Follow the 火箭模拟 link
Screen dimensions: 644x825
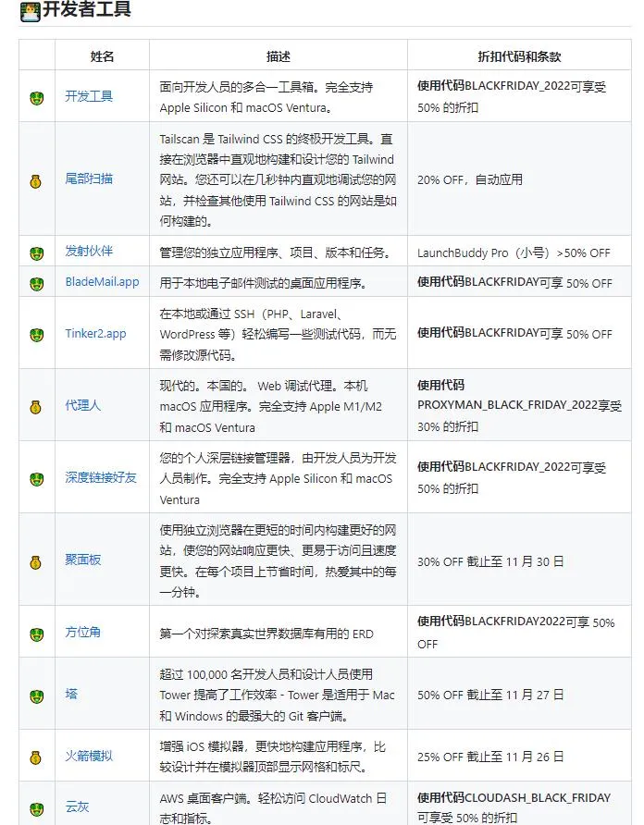click(89, 756)
